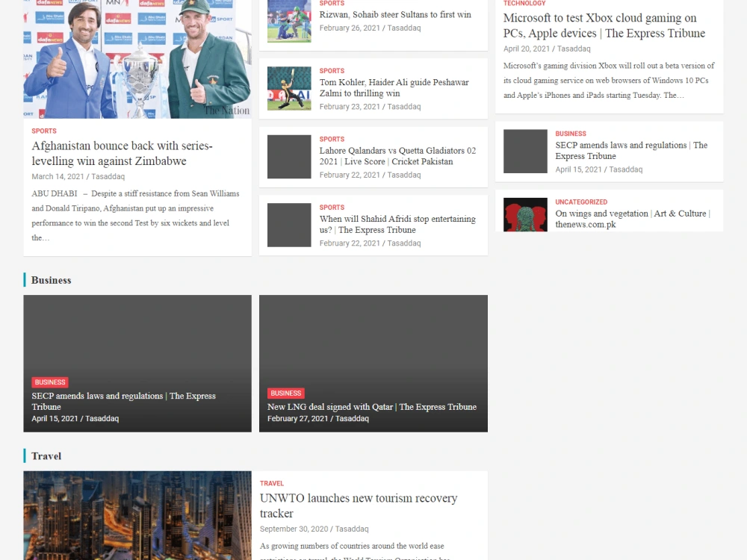Image resolution: width=747 pixels, height=560 pixels.
Task: Click the thumbnail of the Rizwan, Sohaib article
Action: pyautogui.click(x=289, y=21)
